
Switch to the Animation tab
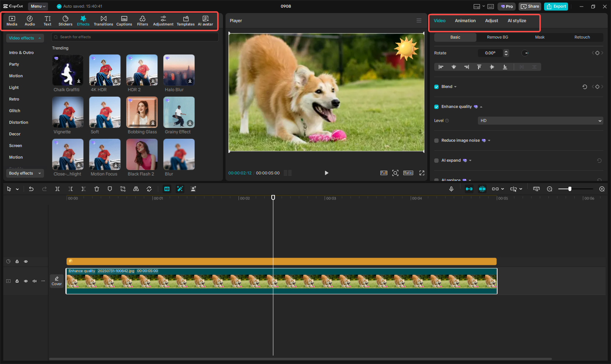[x=465, y=21]
